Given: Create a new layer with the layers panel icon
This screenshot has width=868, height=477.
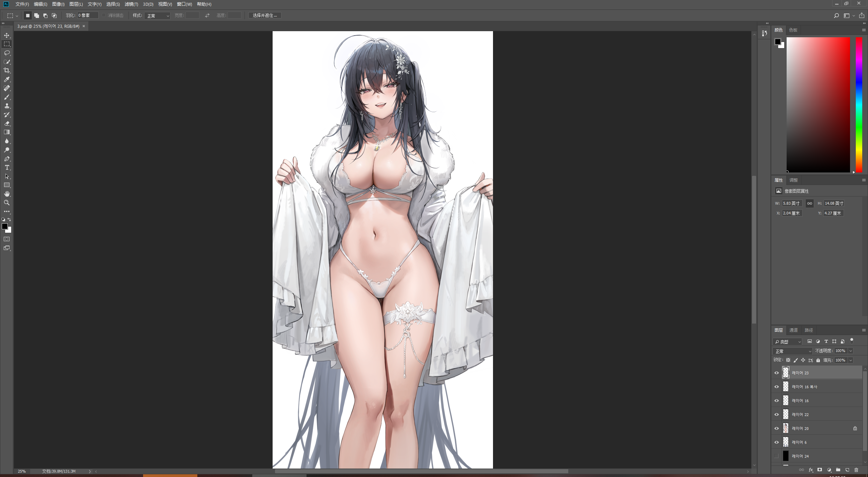Looking at the screenshot, I should (847, 470).
